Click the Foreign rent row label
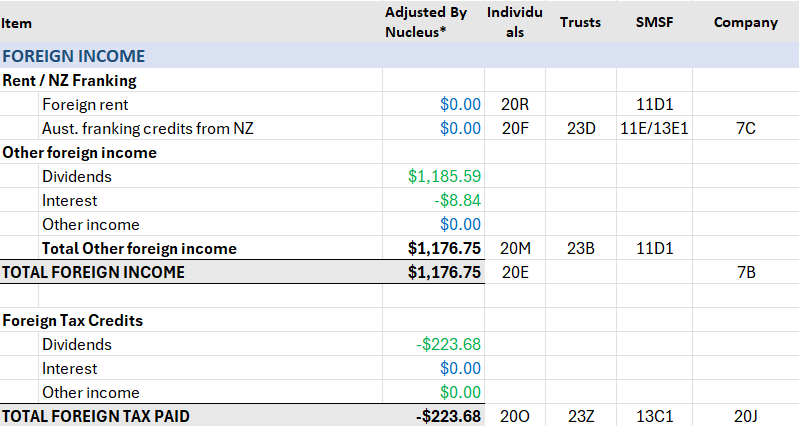 [x=85, y=104]
